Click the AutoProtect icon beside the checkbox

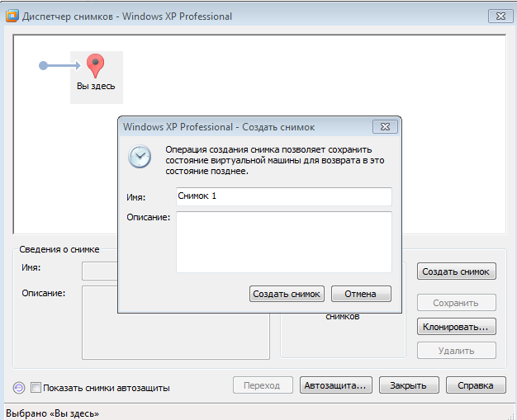19,388
